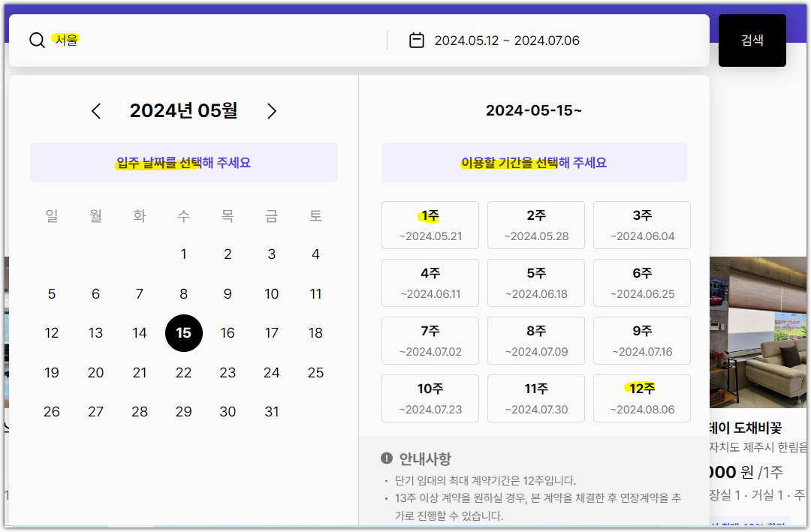Click the calendar icon beside the date range
The image size is (811, 532).
coord(418,40)
